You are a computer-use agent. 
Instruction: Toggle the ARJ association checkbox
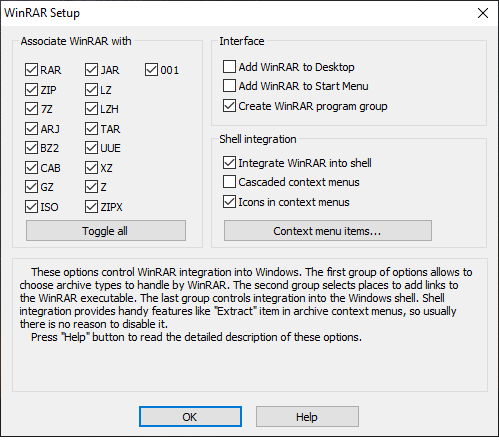coord(31,129)
